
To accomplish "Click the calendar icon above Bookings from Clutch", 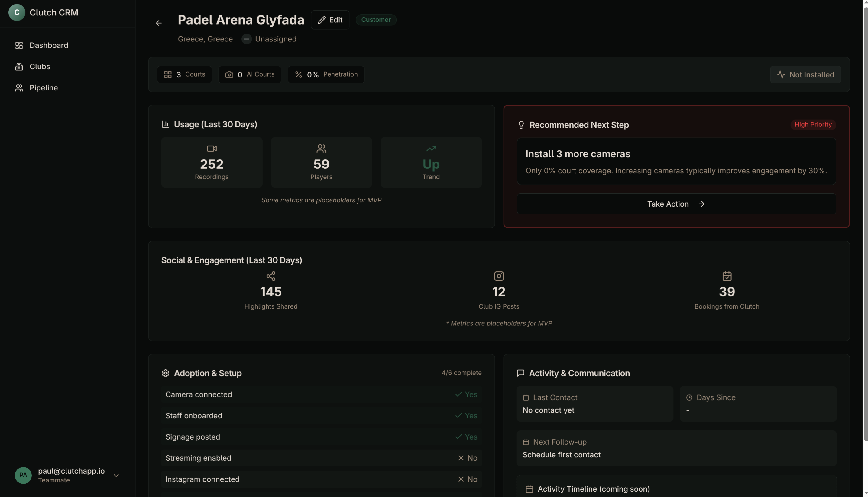I will (727, 276).
